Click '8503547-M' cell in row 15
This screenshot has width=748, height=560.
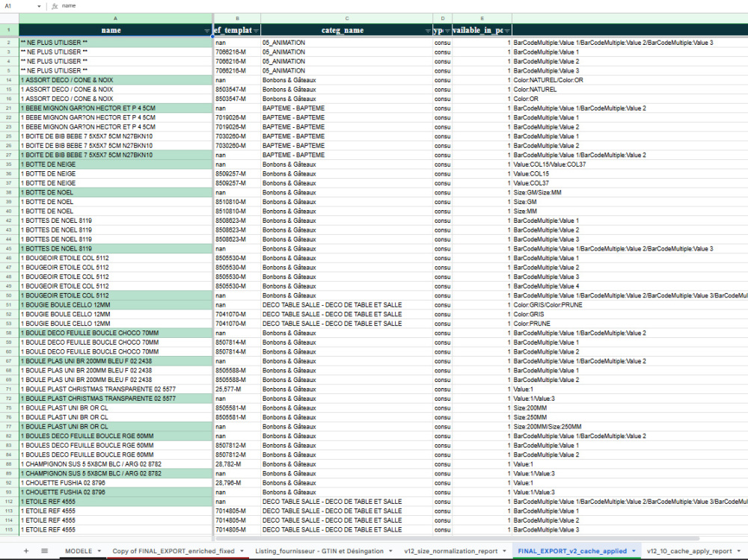[x=237, y=90]
